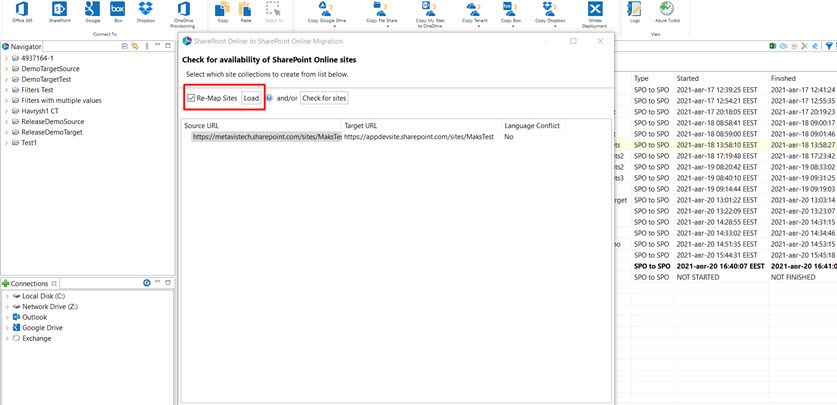Screen dimensions: 837x405
Task: Click the eraser icon in job toolbar
Action: (x=815, y=46)
